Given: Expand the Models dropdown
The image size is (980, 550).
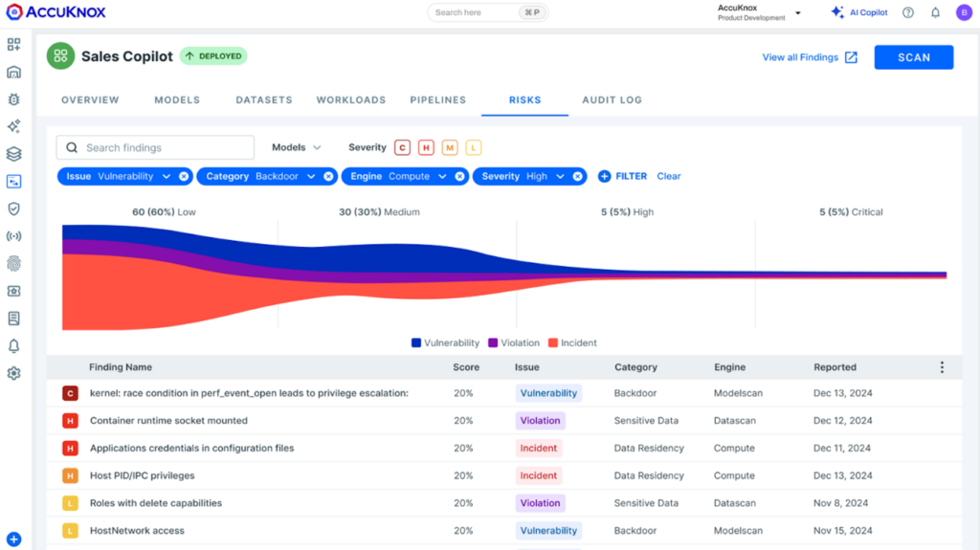Looking at the screenshot, I should pos(297,147).
